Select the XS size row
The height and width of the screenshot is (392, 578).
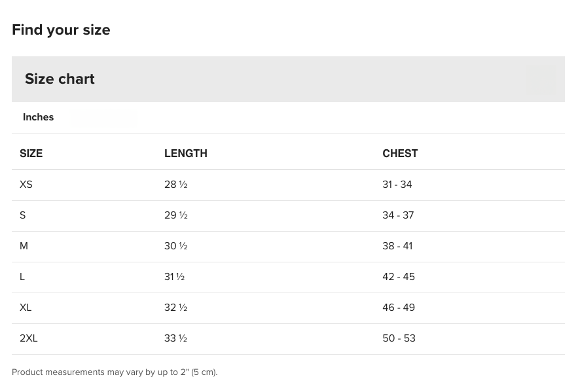(x=288, y=185)
